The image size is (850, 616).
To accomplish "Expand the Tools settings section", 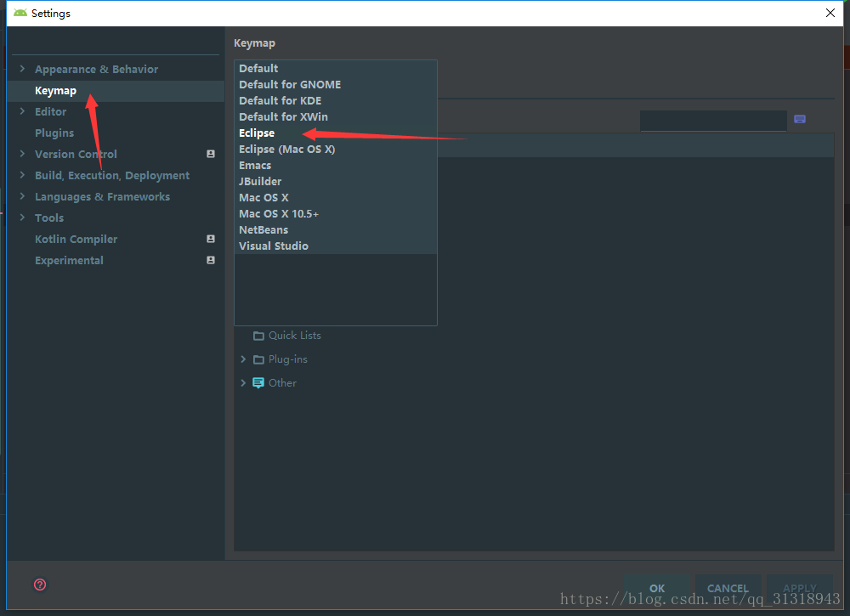I will (22, 218).
